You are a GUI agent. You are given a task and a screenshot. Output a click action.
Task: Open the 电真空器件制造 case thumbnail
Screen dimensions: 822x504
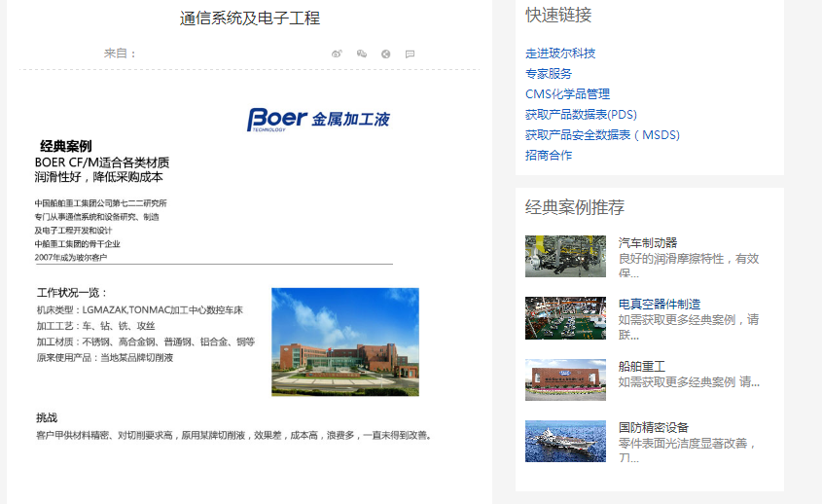tap(565, 318)
